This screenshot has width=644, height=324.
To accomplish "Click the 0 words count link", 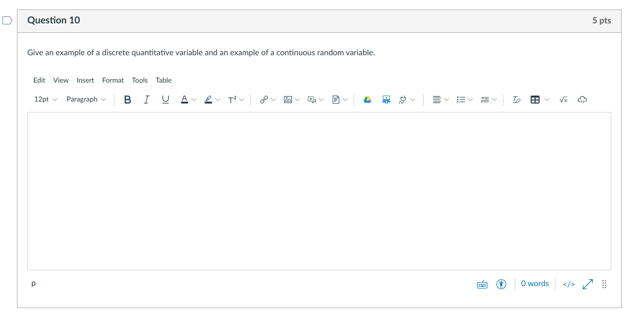I will point(535,284).
